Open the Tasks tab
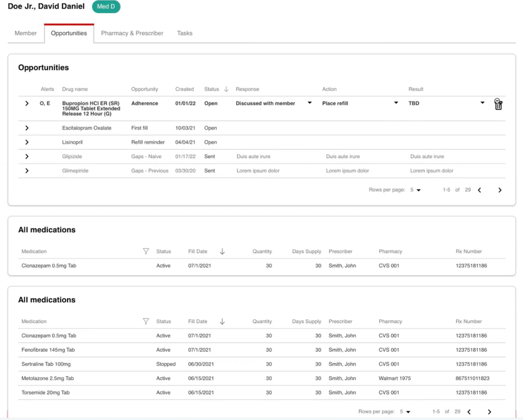 [185, 33]
